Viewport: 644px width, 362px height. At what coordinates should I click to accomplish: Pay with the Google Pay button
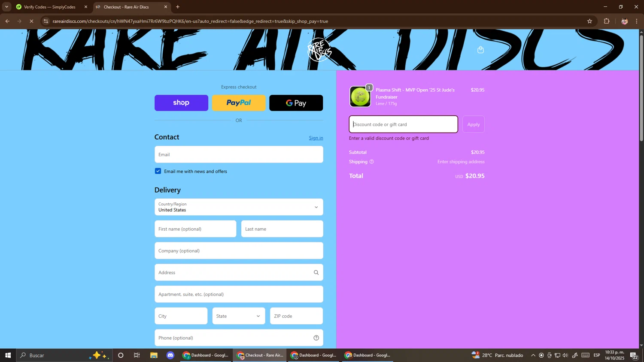point(296,103)
